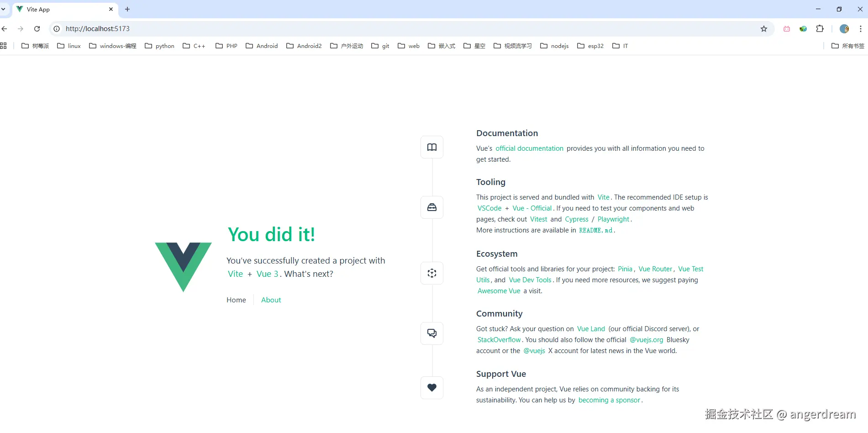Open the Community chat bubble icon

tap(431, 333)
